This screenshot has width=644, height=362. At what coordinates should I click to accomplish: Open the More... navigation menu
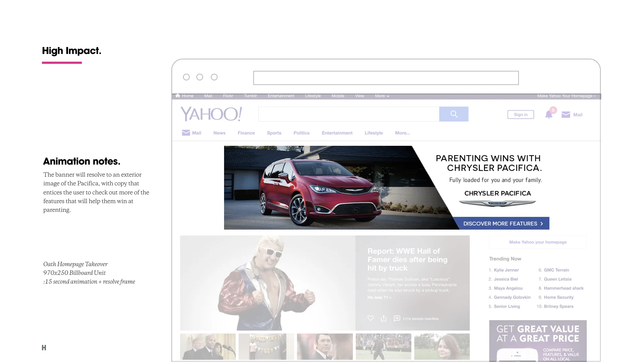tap(402, 133)
